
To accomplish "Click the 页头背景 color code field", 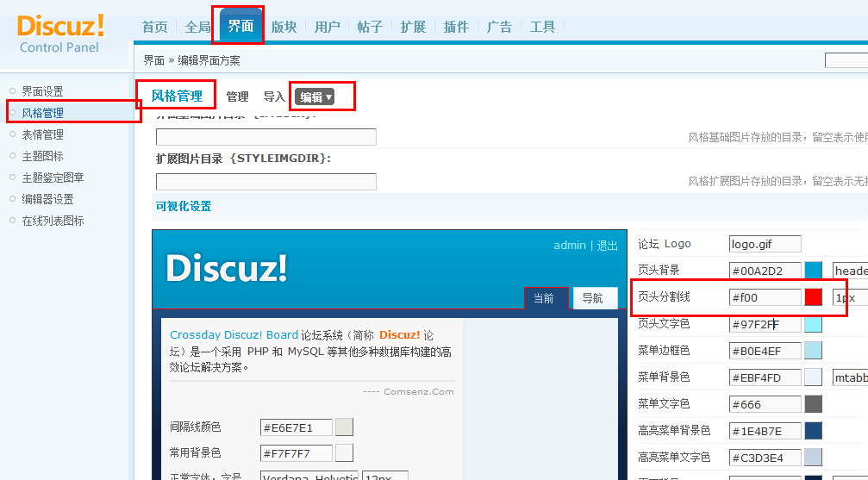I will click(x=765, y=271).
